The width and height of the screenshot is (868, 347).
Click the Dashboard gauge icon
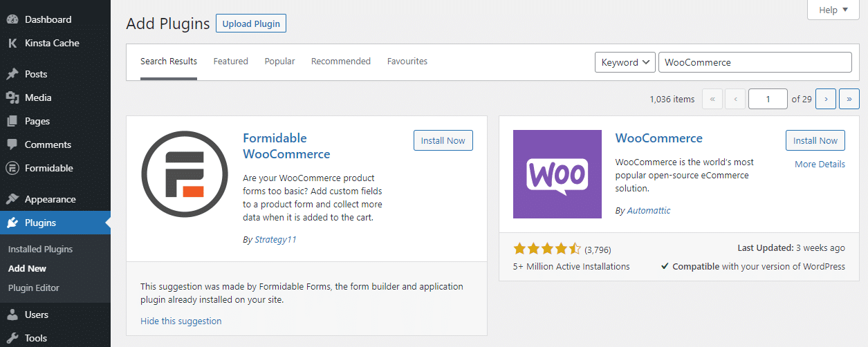click(x=12, y=19)
